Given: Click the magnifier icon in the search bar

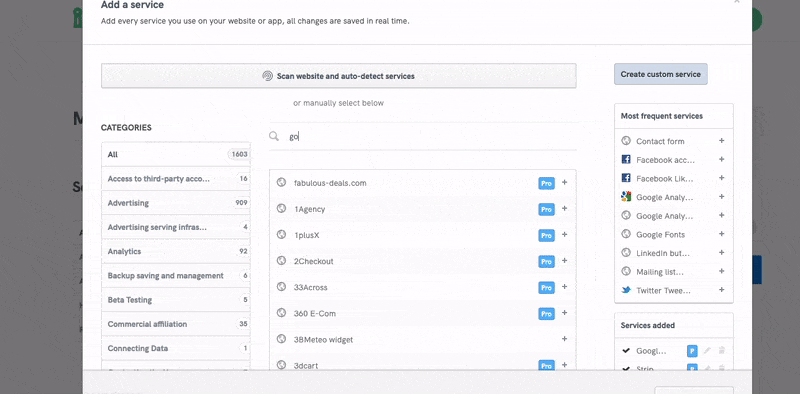Looking at the screenshot, I should tap(274, 136).
